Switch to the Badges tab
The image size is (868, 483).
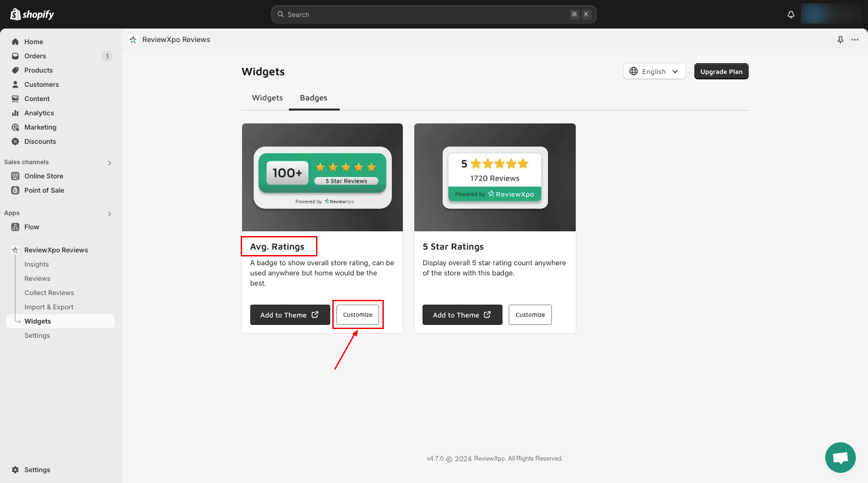tap(314, 98)
